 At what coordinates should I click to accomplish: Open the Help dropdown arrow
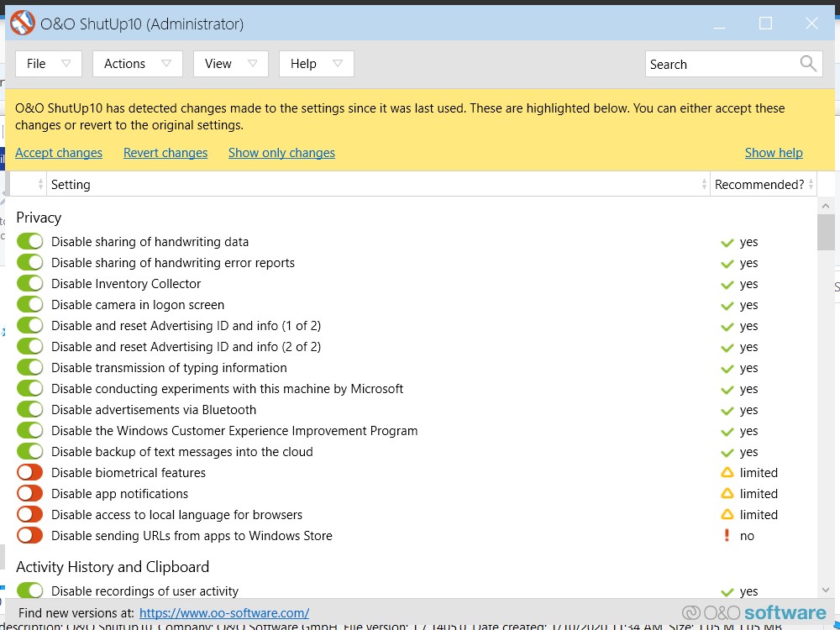point(338,63)
